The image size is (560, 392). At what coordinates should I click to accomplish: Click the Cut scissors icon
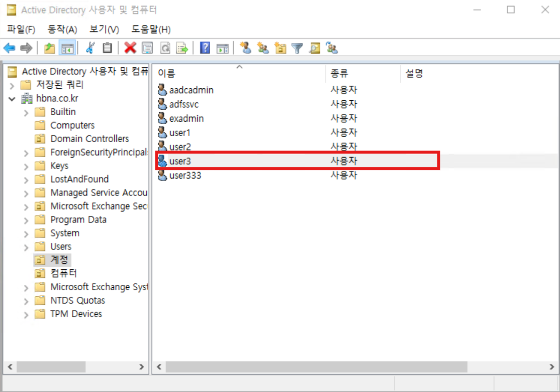pyautogui.click(x=90, y=48)
